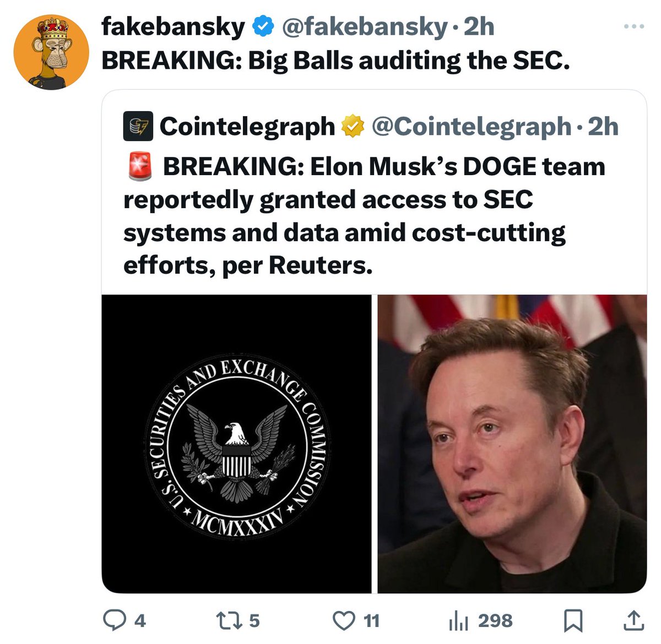Viewport: 661px width, 644px height.
Task: Click Cointelegraph gold verified badge
Action: (x=353, y=127)
